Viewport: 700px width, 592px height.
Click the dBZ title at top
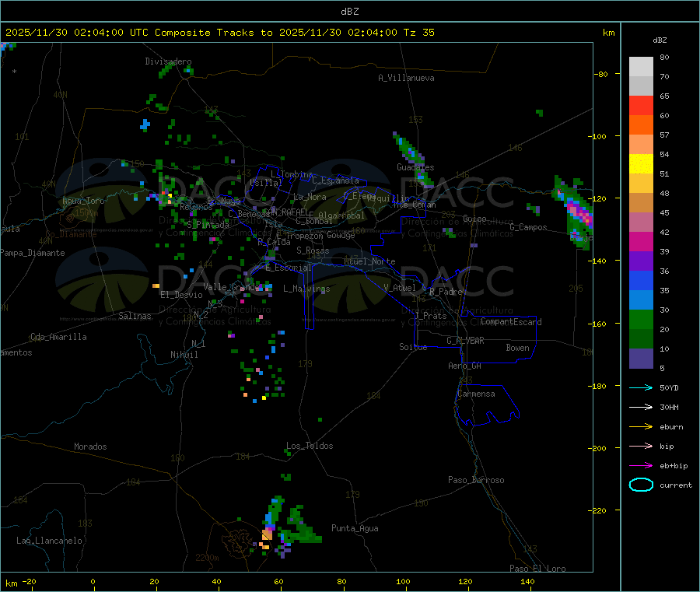[349, 12]
